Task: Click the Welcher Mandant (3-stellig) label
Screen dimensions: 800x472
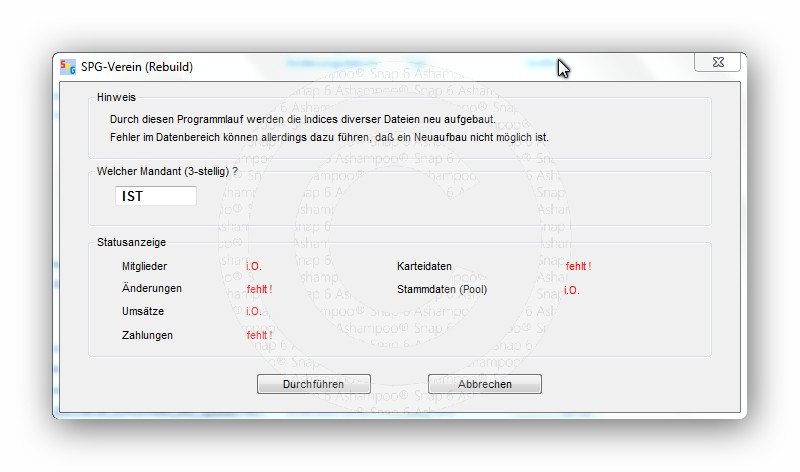Action: [167, 172]
